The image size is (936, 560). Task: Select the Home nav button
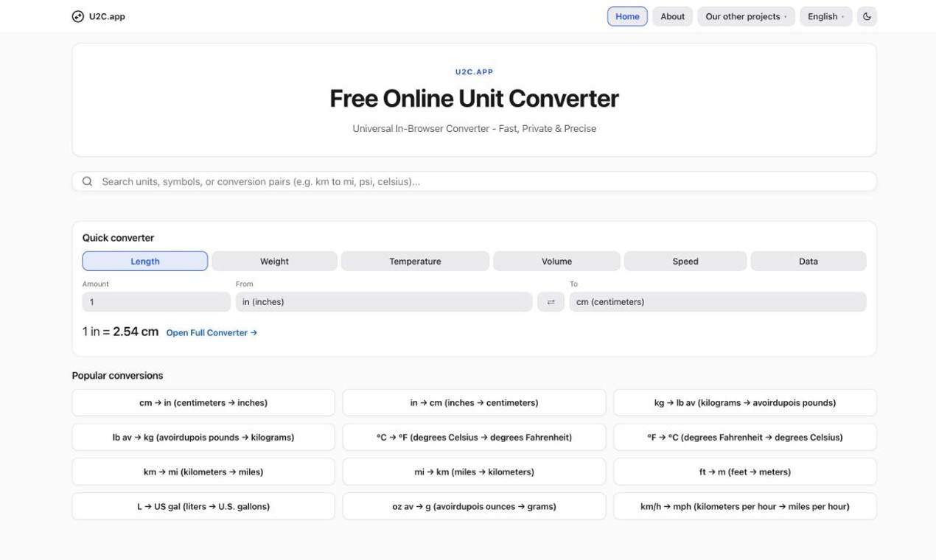[x=627, y=16]
